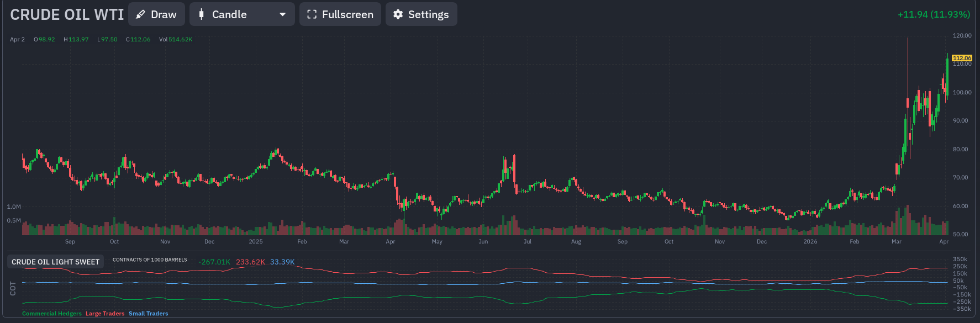Click the Settings gear icon
980x323 pixels.
pyautogui.click(x=398, y=14)
